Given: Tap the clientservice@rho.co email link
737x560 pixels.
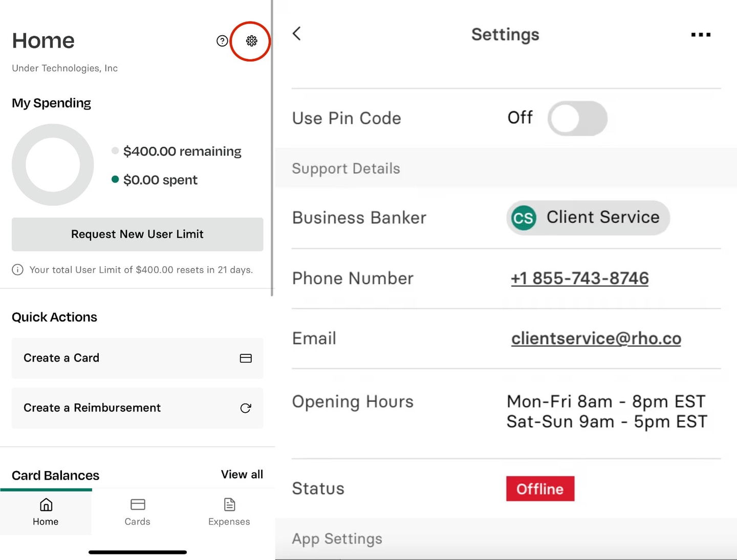Looking at the screenshot, I should 596,338.
